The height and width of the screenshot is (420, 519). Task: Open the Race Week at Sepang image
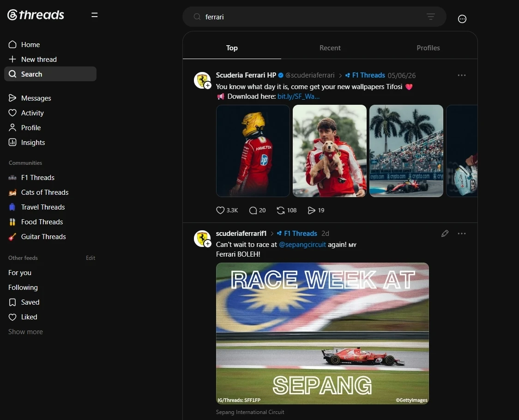[322, 333]
